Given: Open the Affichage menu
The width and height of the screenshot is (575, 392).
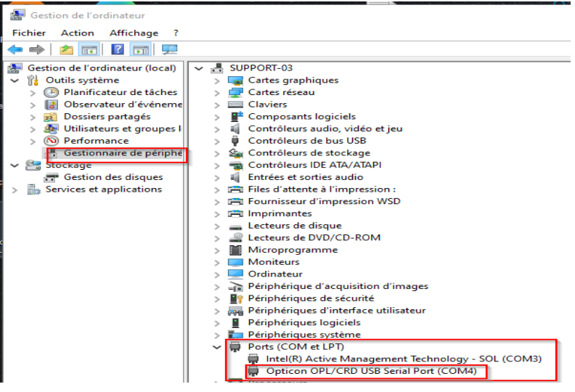Looking at the screenshot, I should [x=134, y=33].
